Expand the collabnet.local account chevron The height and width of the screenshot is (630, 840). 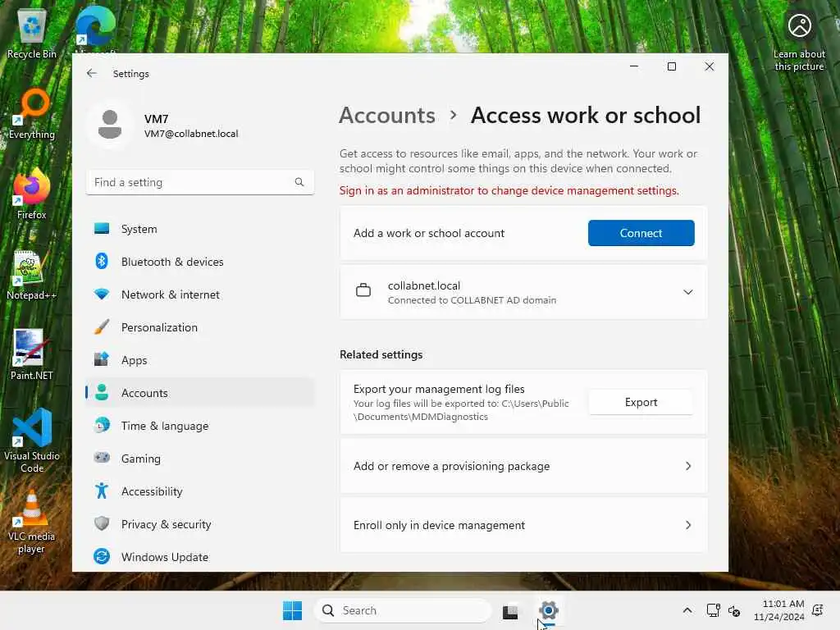(688, 292)
